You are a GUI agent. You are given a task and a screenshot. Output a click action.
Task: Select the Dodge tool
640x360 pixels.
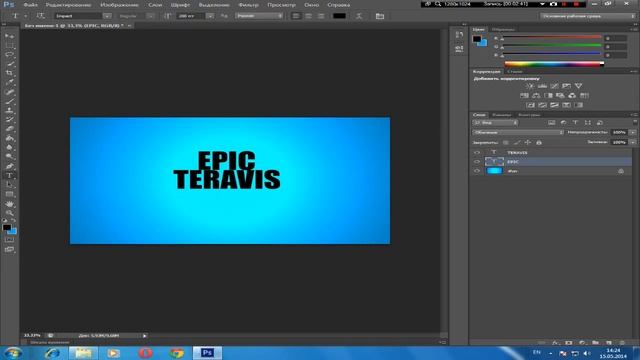9,157
